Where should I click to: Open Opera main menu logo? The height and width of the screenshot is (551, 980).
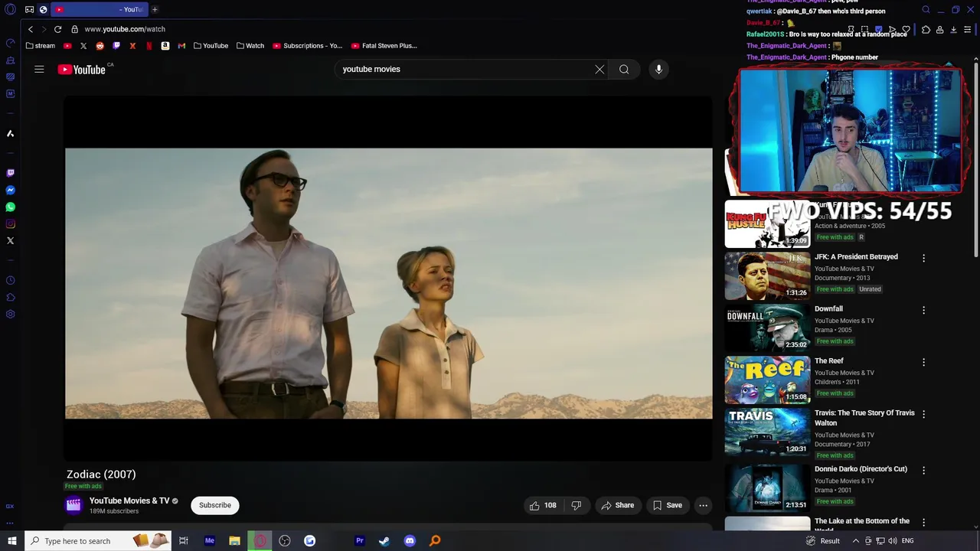pyautogui.click(x=10, y=10)
